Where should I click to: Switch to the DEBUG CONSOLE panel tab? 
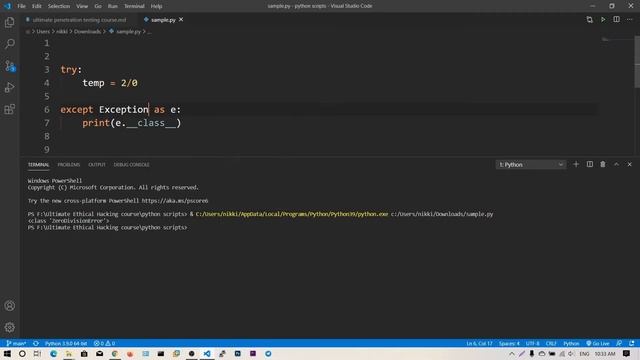(131, 164)
